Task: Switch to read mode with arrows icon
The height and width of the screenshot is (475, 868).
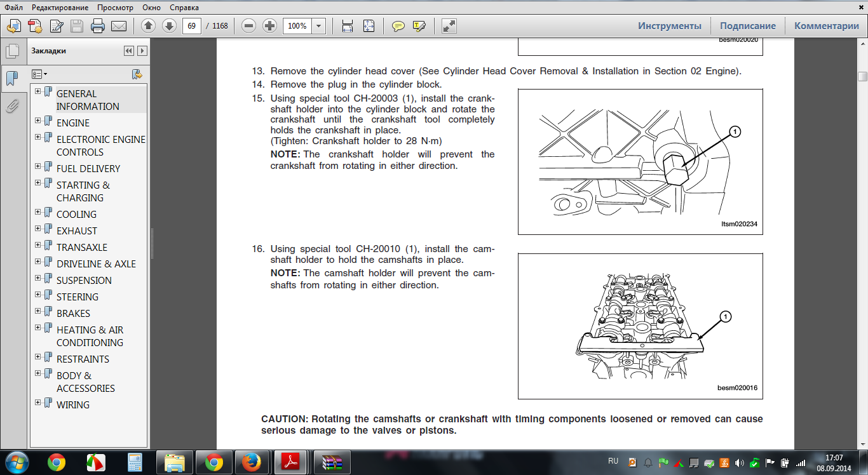Action: pyautogui.click(x=449, y=26)
